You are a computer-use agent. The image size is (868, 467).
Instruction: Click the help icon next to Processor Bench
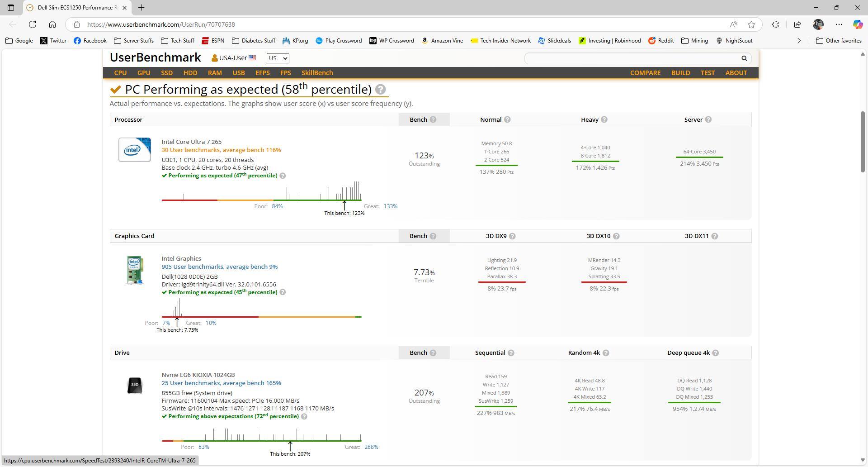pyautogui.click(x=433, y=120)
